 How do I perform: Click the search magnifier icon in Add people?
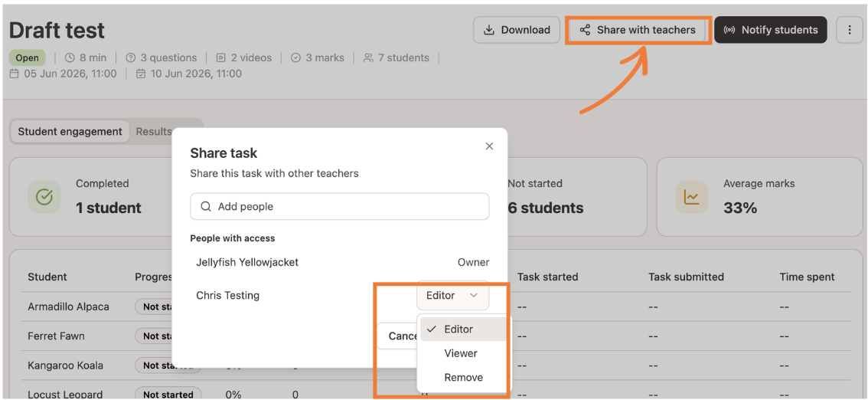click(206, 206)
